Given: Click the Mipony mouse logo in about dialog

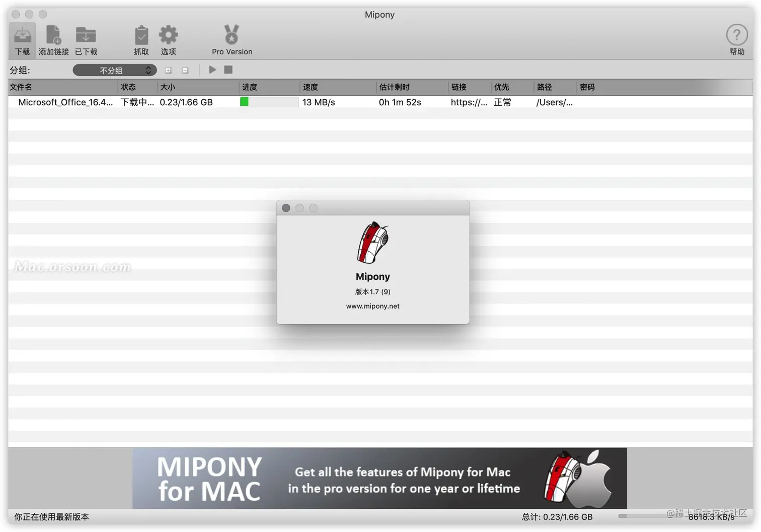Looking at the screenshot, I should pos(372,243).
